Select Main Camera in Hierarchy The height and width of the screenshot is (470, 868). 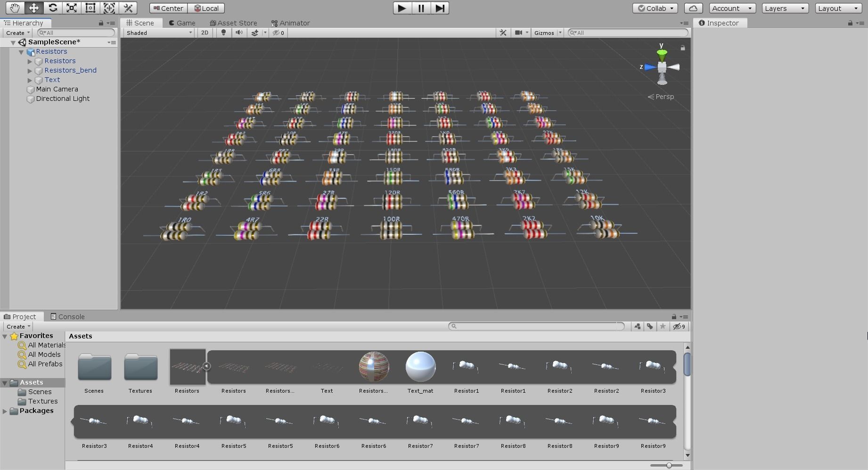[x=57, y=89]
